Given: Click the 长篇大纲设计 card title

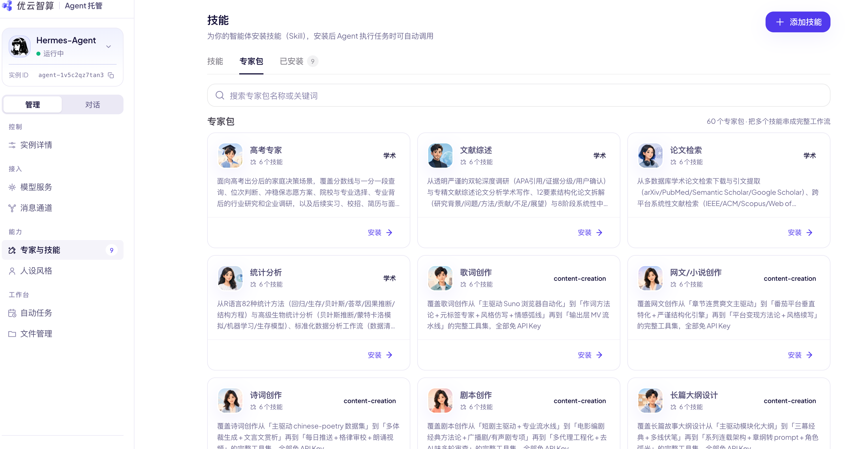Looking at the screenshot, I should 694,395.
